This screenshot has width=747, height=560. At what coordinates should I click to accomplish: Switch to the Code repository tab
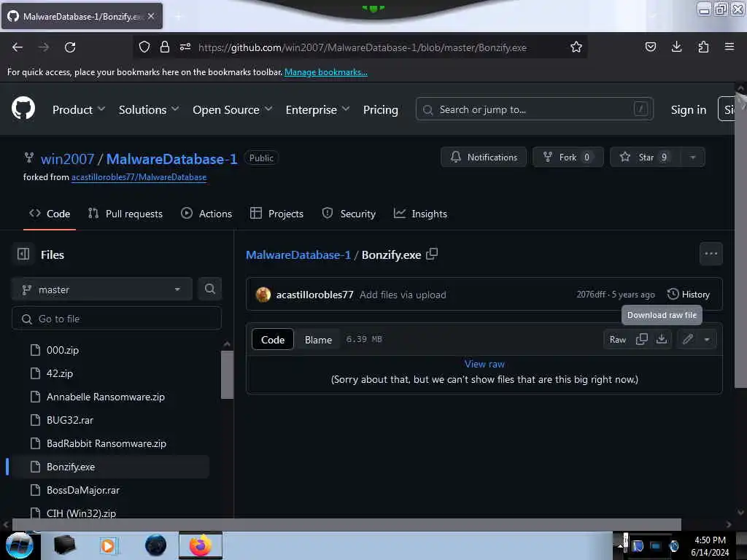coord(50,214)
